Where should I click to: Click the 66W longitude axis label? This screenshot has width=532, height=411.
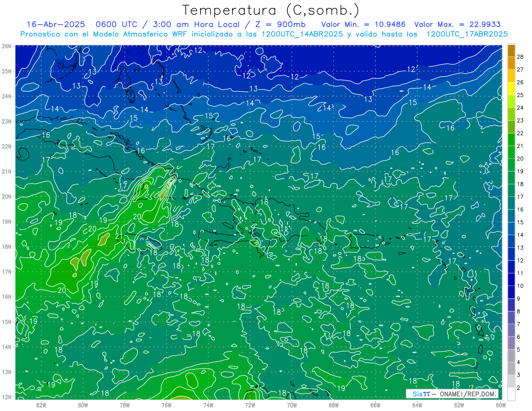pyautogui.click(x=376, y=405)
